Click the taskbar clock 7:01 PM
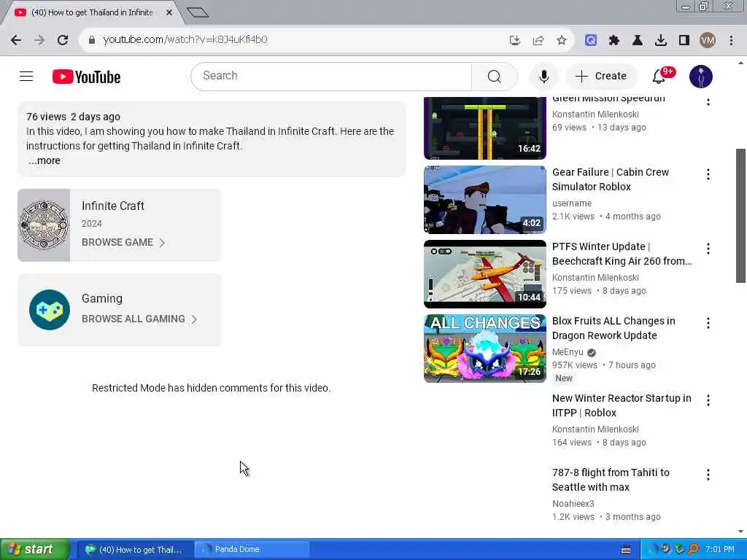 pos(720,550)
